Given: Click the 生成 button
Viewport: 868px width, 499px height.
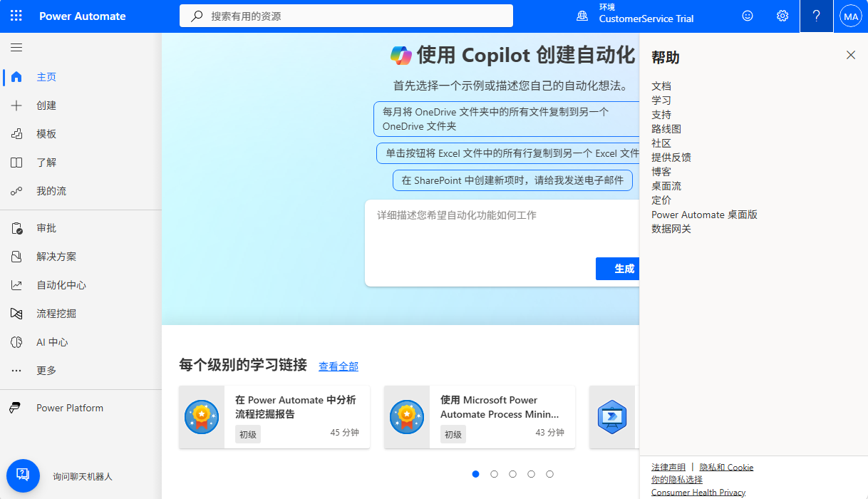Looking at the screenshot, I should point(617,269).
